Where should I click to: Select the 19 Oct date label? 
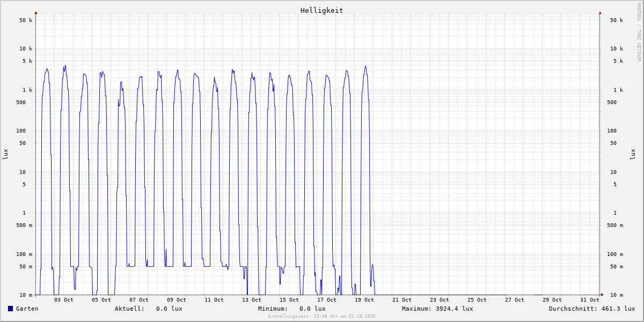point(364,300)
